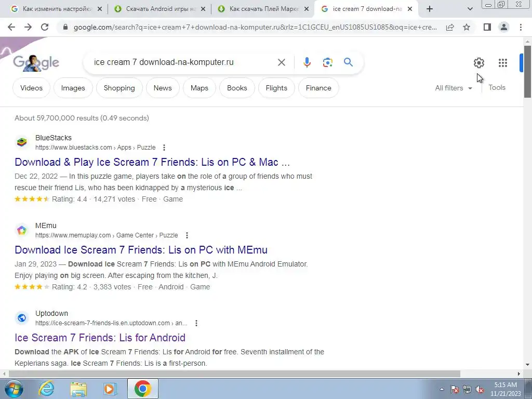Expand the All filters dropdown
Viewport: 532px width, 399px height.
tap(454, 88)
